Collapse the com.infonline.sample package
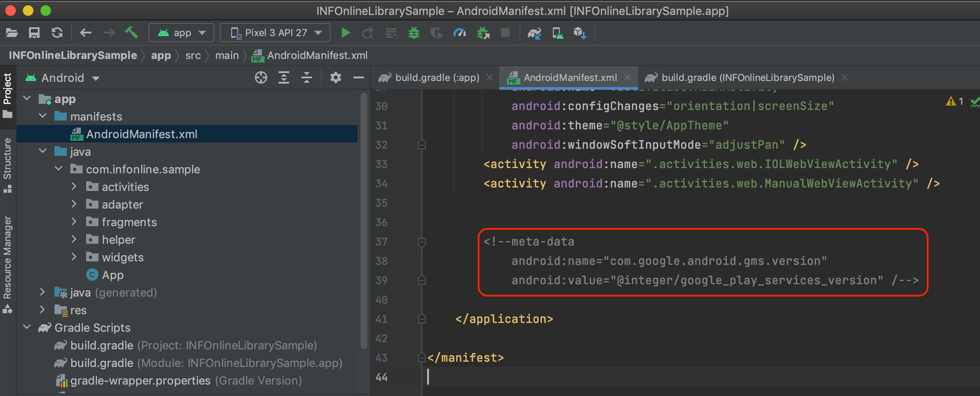This screenshot has width=980, height=396. coord(58,169)
